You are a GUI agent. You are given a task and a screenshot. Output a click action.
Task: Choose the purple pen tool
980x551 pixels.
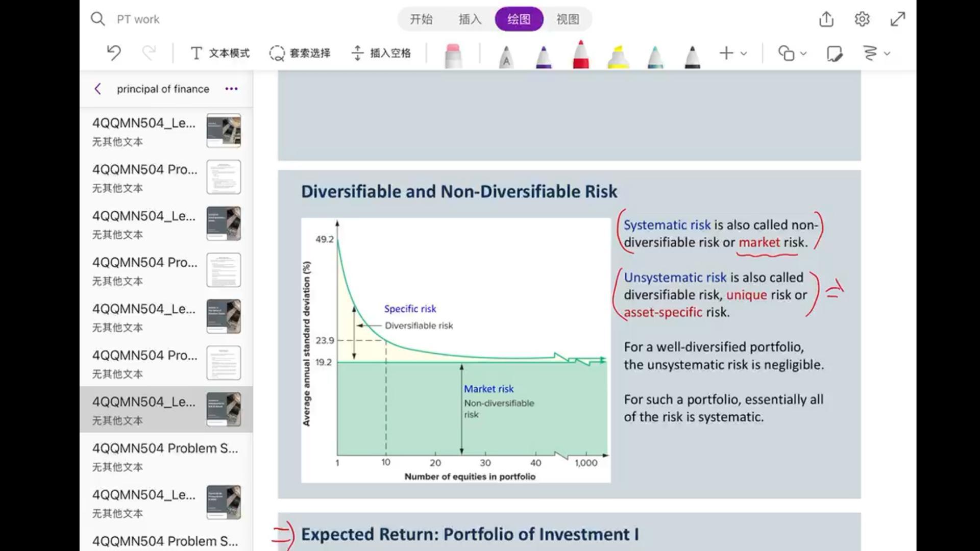pyautogui.click(x=544, y=56)
